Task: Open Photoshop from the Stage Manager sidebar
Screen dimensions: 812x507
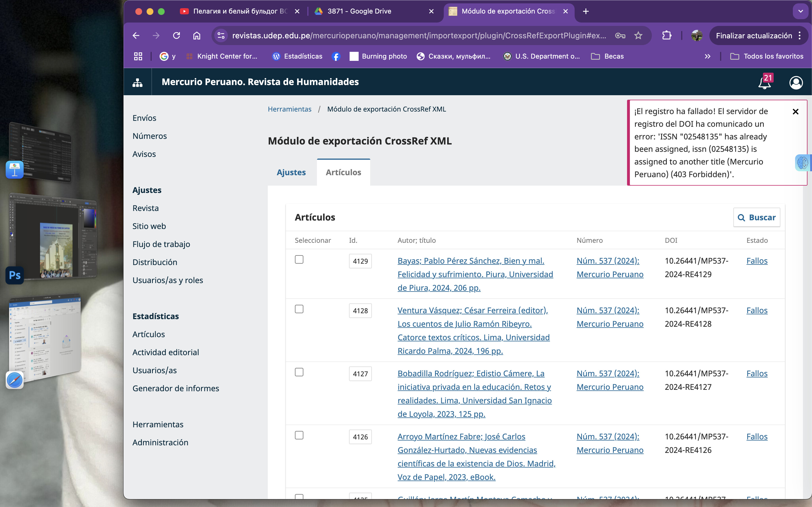Action: 15,275
